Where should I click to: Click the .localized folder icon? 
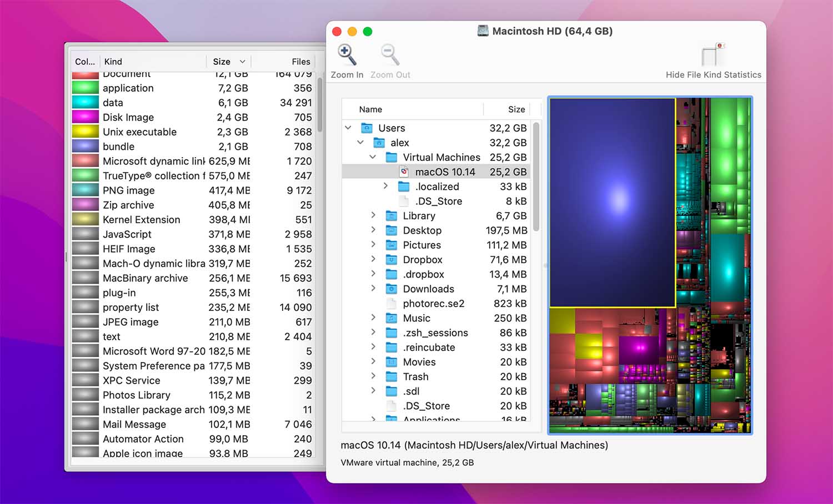[x=404, y=187]
